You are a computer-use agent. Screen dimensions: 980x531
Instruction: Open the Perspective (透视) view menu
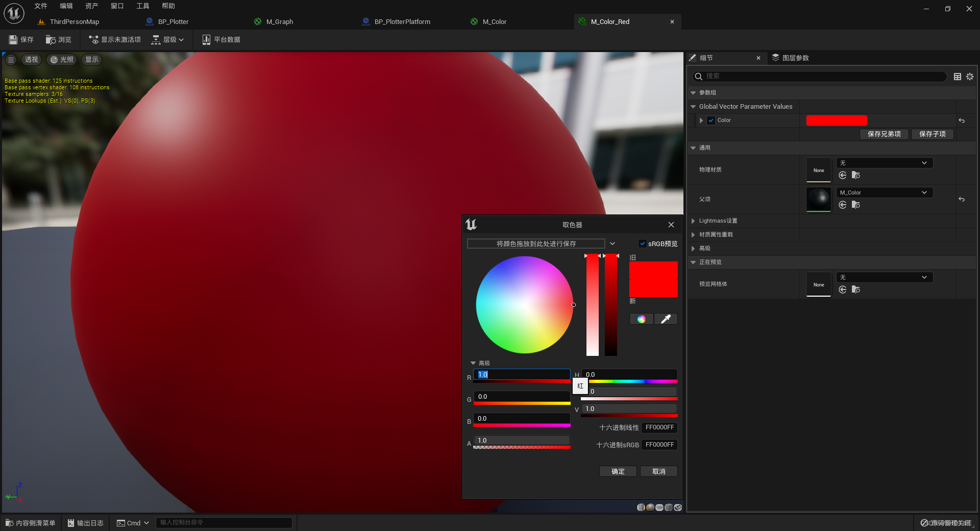32,60
